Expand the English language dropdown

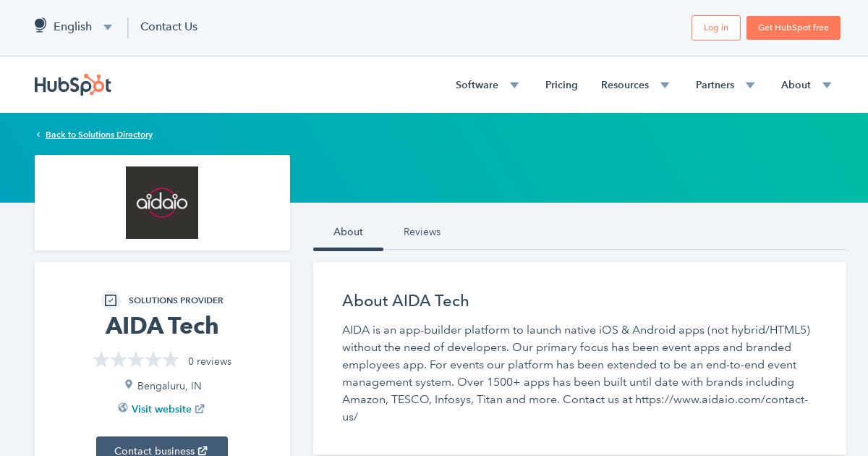click(107, 27)
